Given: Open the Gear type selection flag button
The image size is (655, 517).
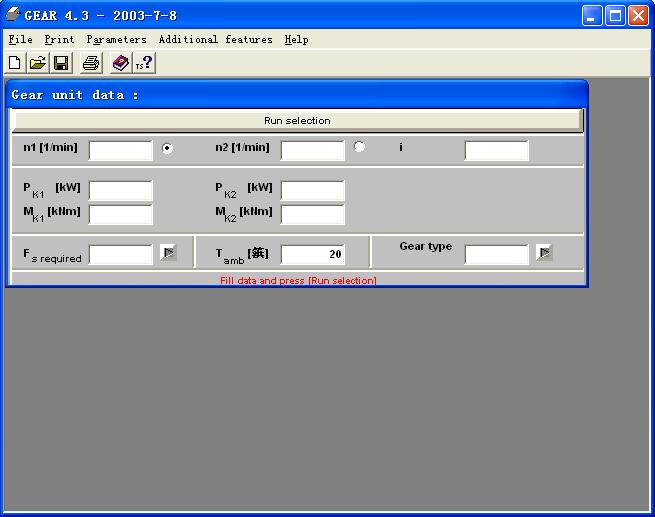Looking at the screenshot, I should tap(544, 253).
